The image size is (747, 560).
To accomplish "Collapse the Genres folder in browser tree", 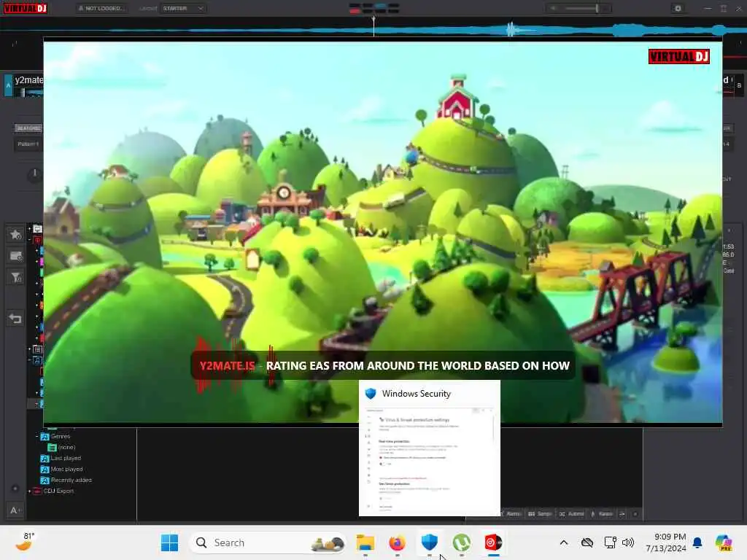I will 36,436.
